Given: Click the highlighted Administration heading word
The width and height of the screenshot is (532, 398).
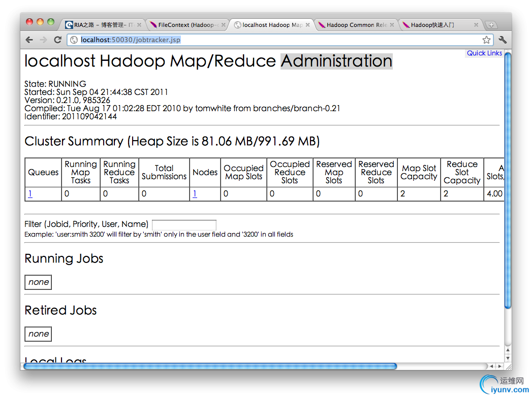Looking at the screenshot, I should tap(336, 61).
